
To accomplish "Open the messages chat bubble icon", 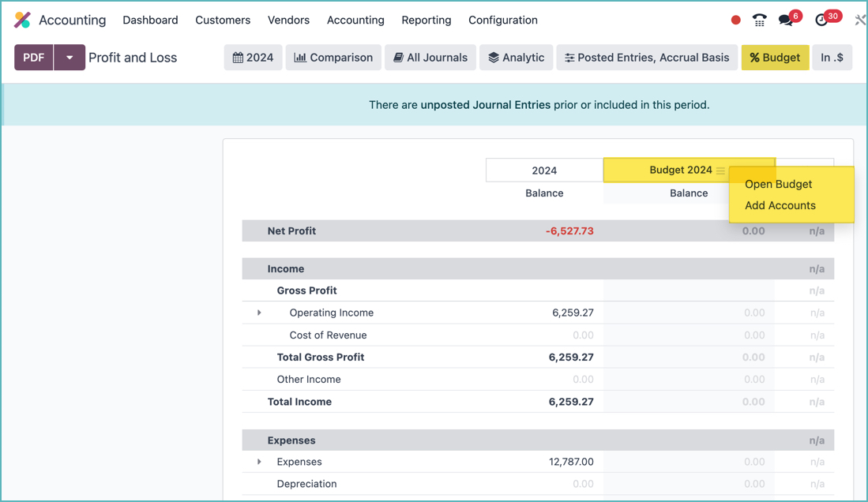I will [x=786, y=21].
